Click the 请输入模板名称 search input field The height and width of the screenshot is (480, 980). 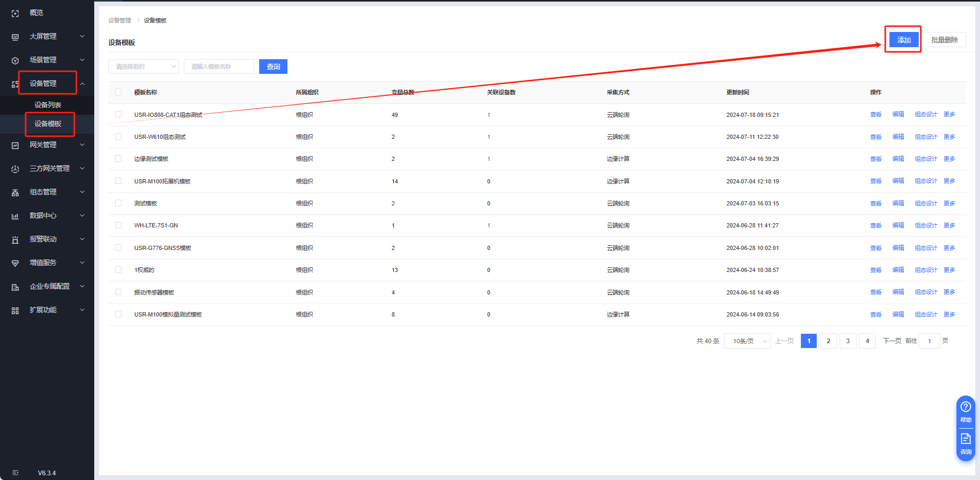pyautogui.click(x=219, y=67)
